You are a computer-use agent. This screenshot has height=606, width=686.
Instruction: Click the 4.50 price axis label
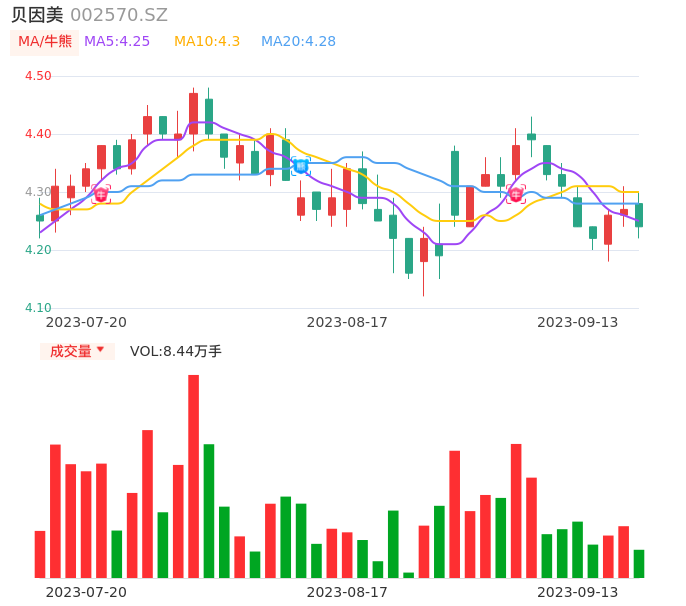(38, 76)
